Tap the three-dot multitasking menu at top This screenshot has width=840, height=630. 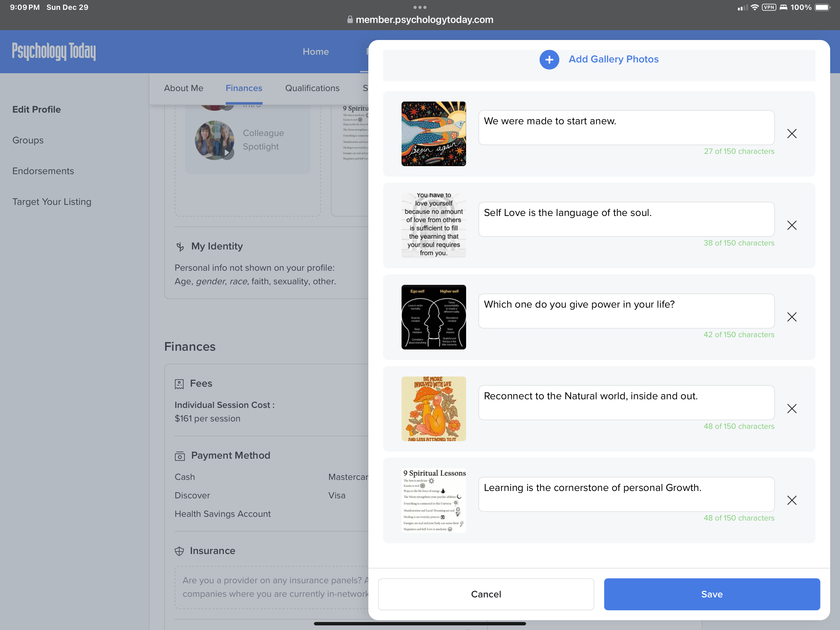point(420,7)
